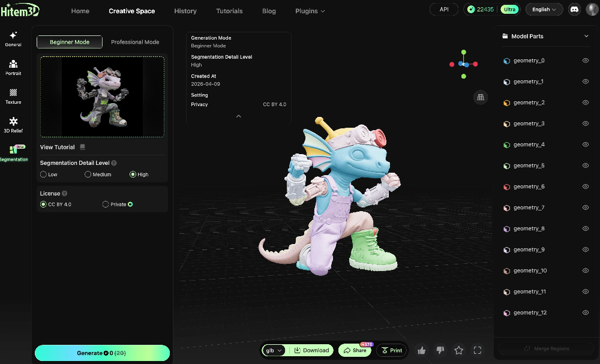Switch to Professional Mode tab
Screen dimensions: 600x364
coord(135,42)
